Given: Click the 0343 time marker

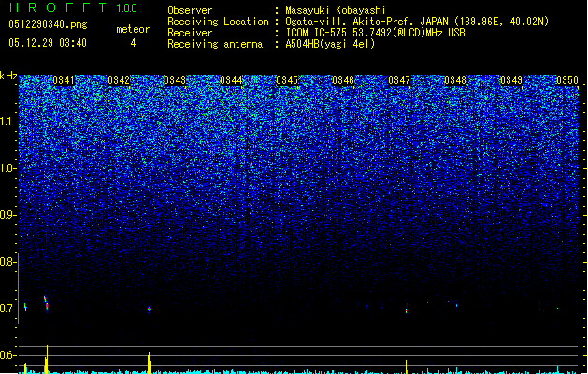Looking at the screenshot, I should coord(175,80).
